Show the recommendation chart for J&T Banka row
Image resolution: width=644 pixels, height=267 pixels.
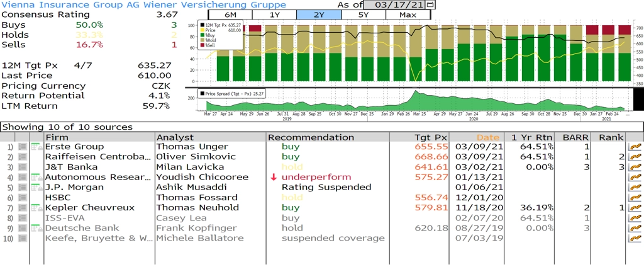coord(635,167)
